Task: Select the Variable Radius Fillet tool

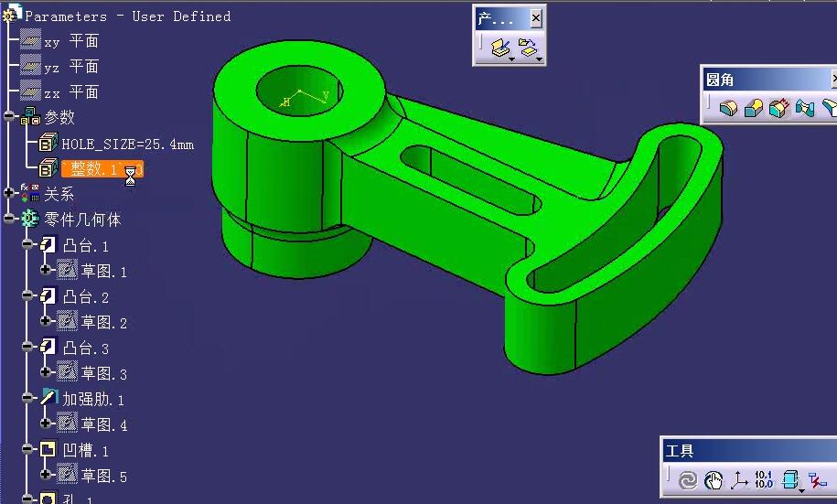Action: [x=753, y=107]
